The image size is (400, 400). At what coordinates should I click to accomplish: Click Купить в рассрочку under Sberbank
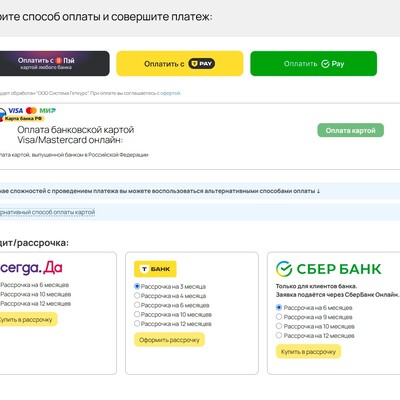pos(308,352)
